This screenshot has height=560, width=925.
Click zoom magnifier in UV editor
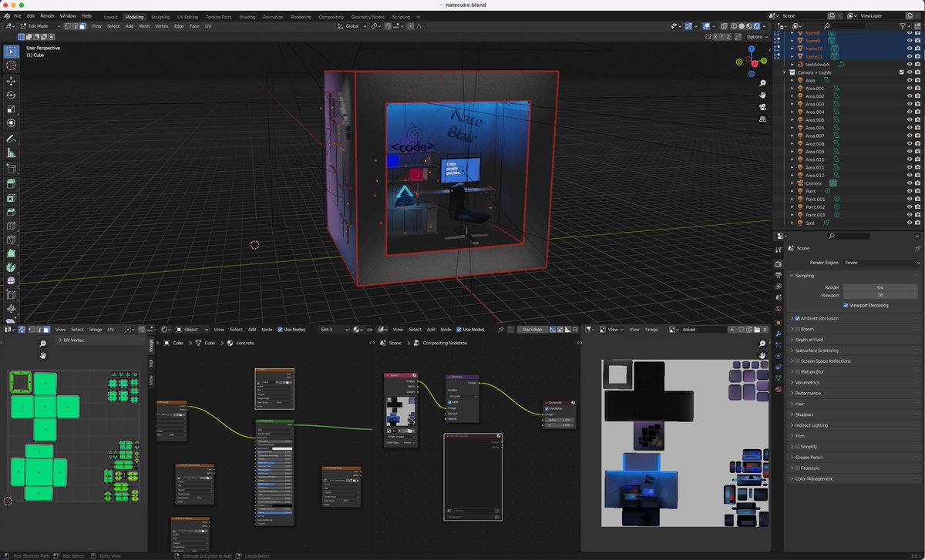coord(43,344)
